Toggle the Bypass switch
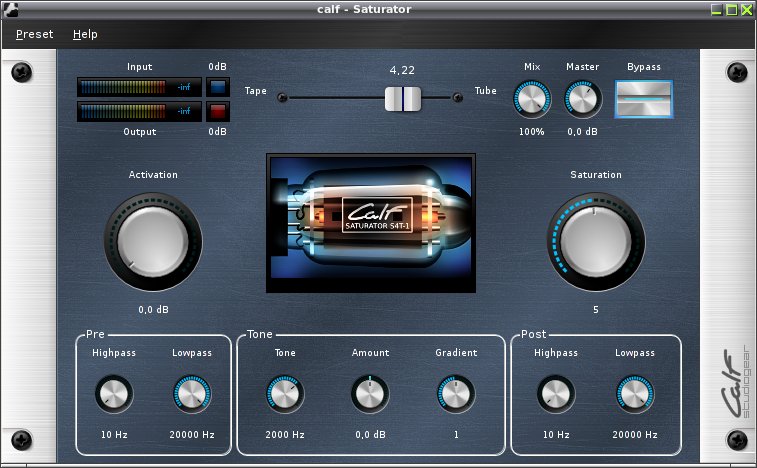This screenshot has width=757, height=468. point(644,99)
